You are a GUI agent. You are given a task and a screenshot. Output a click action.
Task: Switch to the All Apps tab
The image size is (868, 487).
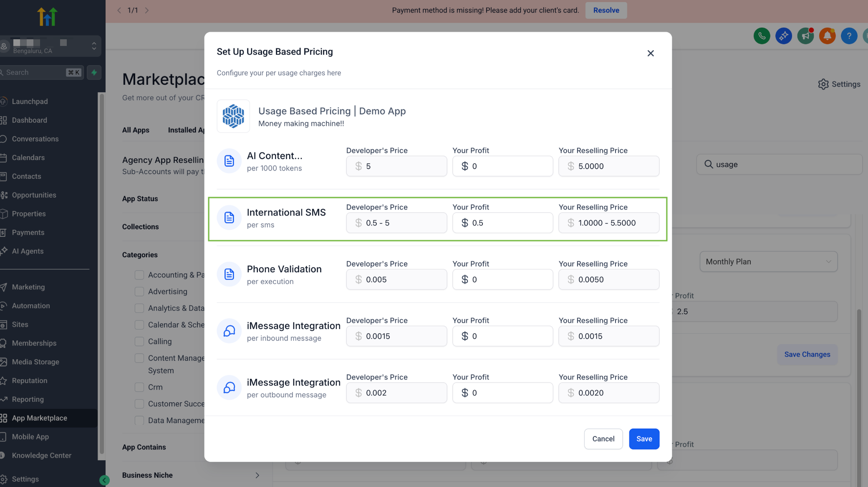coord(136,130)
